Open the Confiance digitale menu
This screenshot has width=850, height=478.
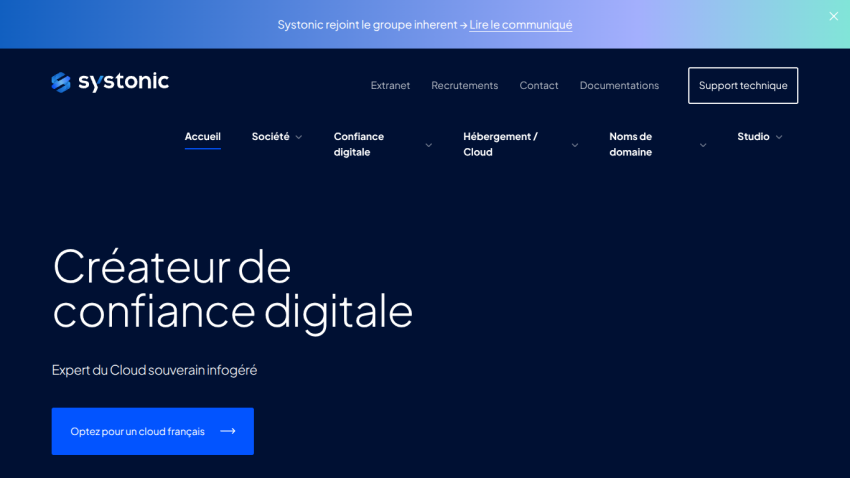(x=359, y=144)
